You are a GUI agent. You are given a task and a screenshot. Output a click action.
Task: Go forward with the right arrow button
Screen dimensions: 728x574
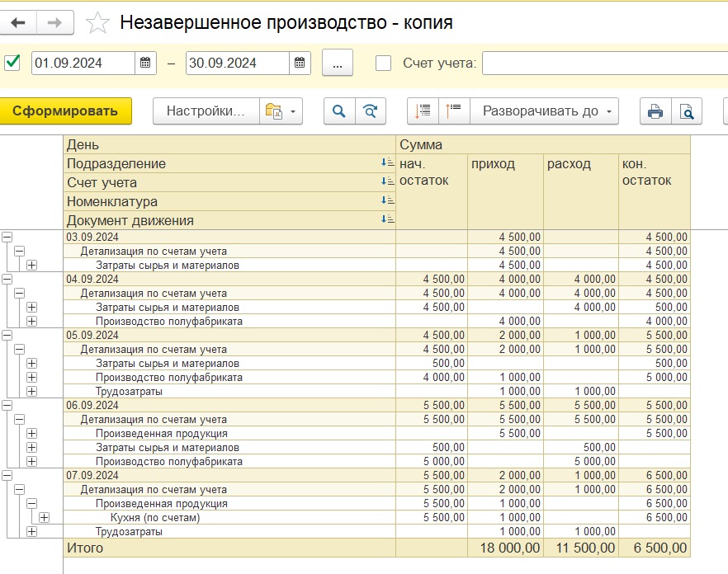pyautogui.click(x=54, y=22)
